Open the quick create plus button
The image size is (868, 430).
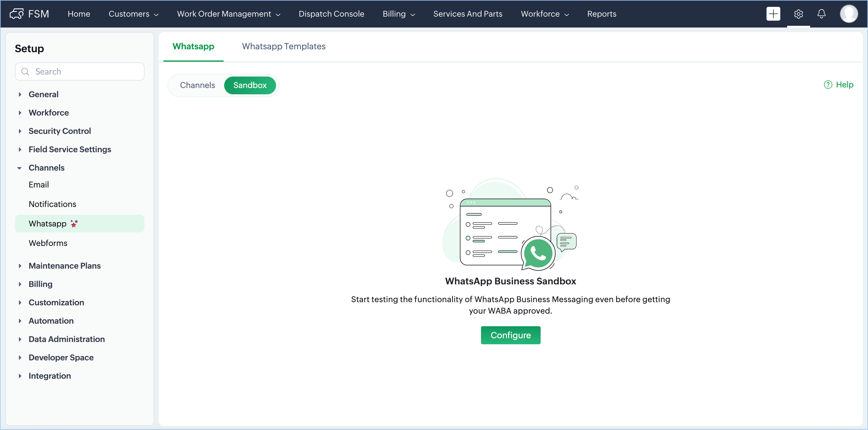click(x=773, y=14)
